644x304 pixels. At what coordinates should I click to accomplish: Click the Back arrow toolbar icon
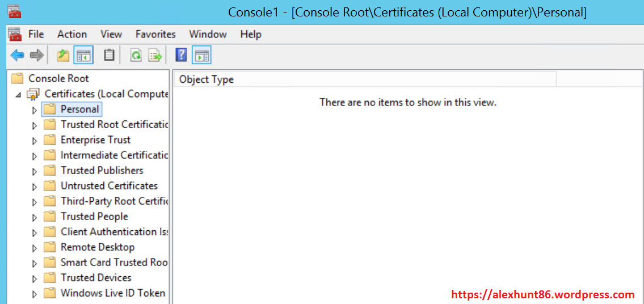pyautogui.click(x=18, y=55)
